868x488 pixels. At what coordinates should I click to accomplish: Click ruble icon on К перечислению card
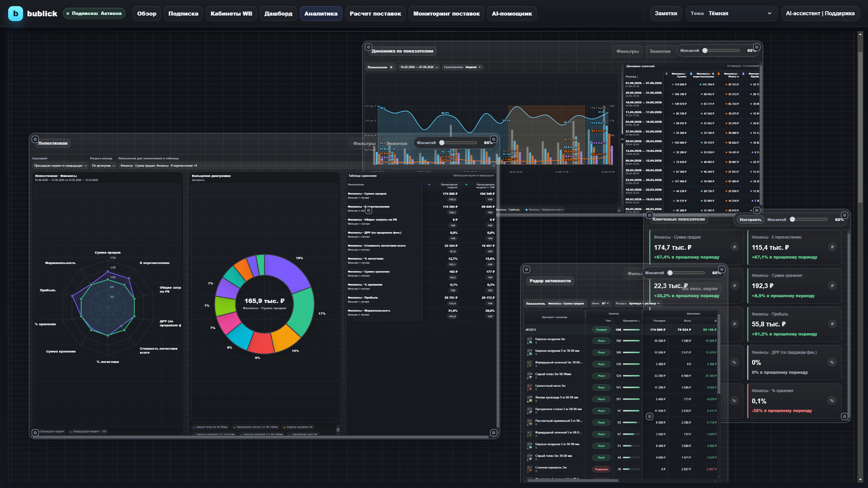pyautogui.click(x=832, y=247)
